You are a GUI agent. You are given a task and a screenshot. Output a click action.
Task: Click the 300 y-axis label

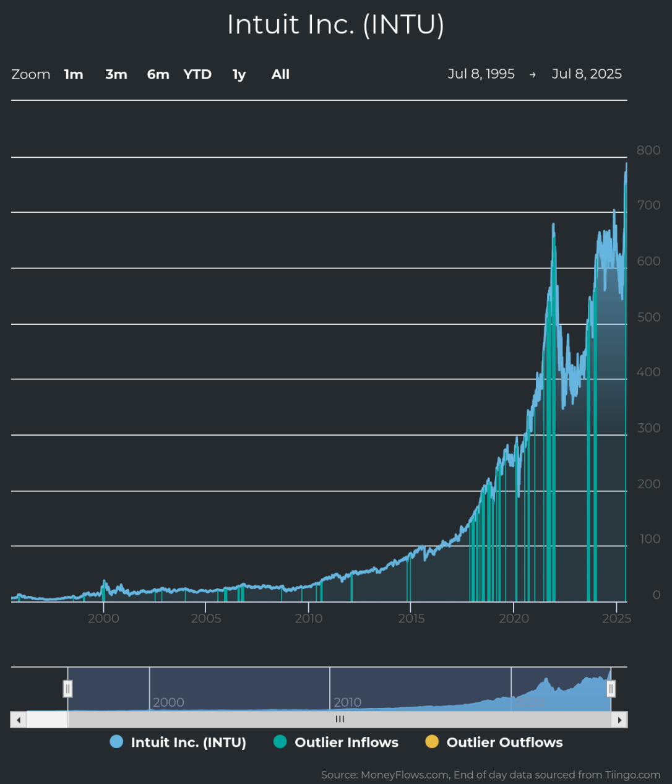[x=648, y=428]
